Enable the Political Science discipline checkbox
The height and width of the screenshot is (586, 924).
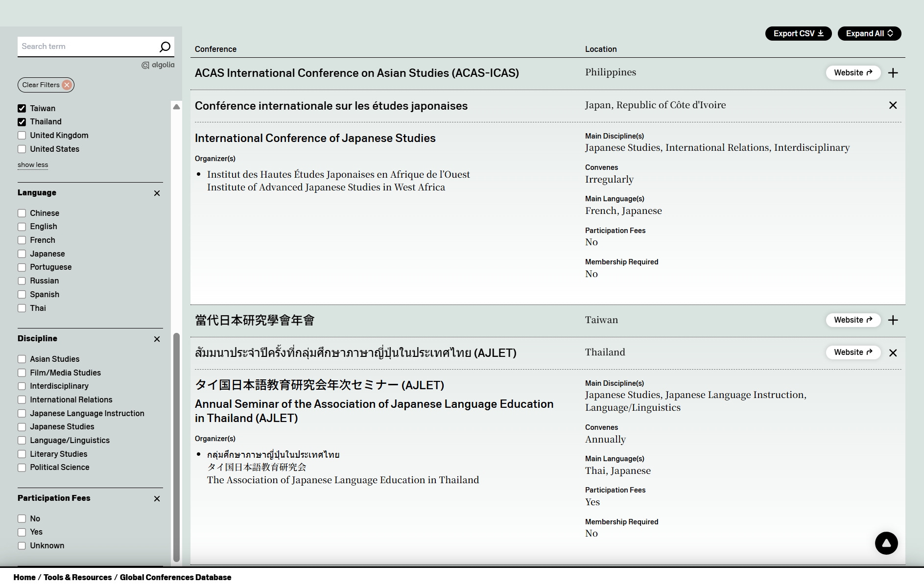22,468
